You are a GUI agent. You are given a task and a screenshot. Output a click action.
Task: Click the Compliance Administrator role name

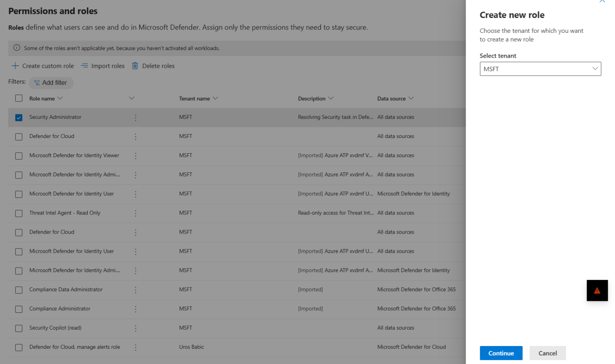coord(60,308)
